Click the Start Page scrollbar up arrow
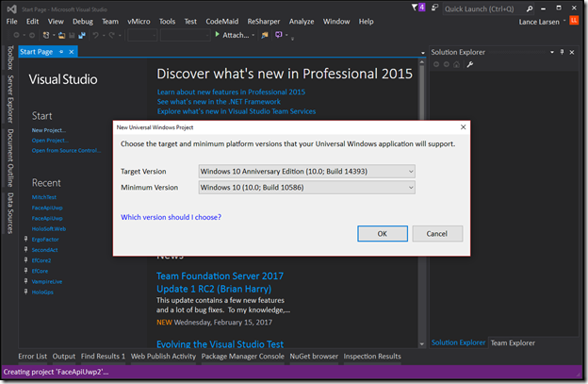This screenshot has width=588, height=384. 422,62
